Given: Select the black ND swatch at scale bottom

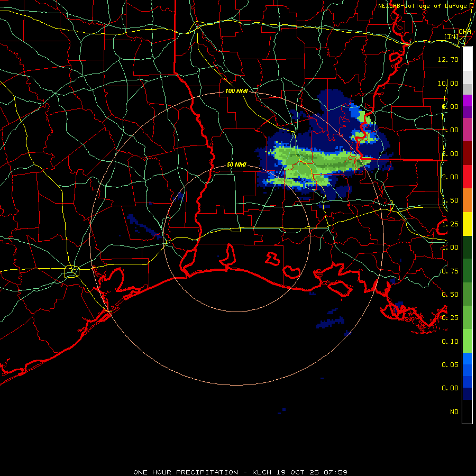Looking at the screenshot, I should [467, 411].
